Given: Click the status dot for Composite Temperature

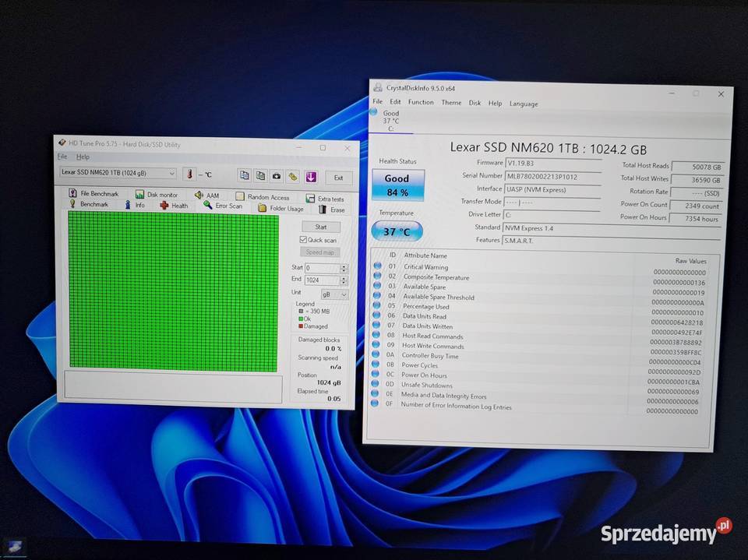Looking at the screenshot, I should [x=377, y=275].
